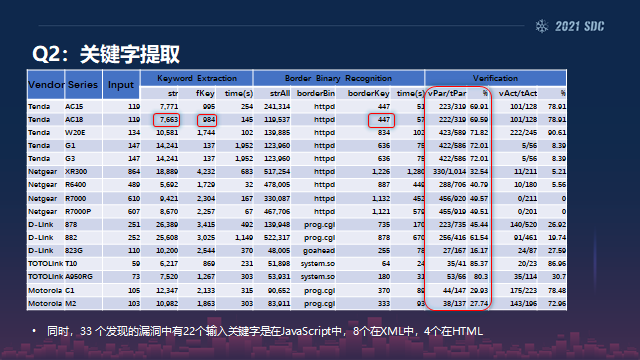640x360 pixels.
Task: Select the 'Vendor' column header
Action: point(46,84)
